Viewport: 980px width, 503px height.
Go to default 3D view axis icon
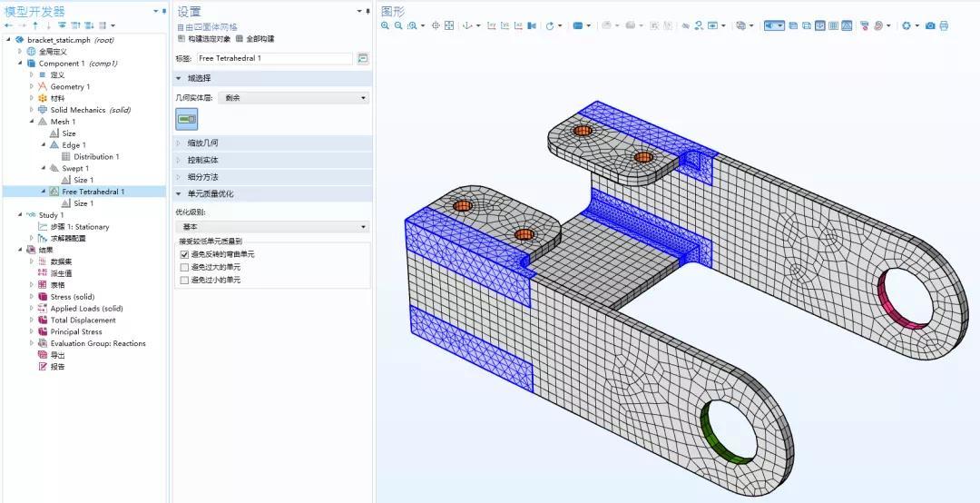[467, 25]
